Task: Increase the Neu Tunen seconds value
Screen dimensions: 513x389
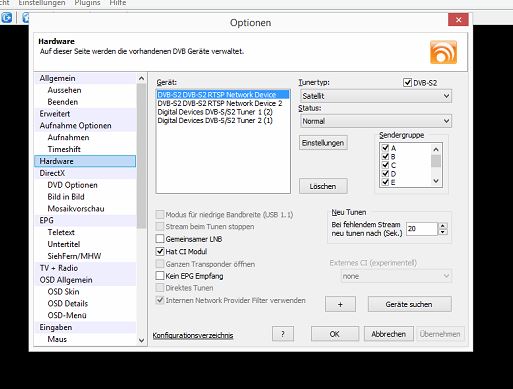Action: pyautogui.click(x=443, y=226)
